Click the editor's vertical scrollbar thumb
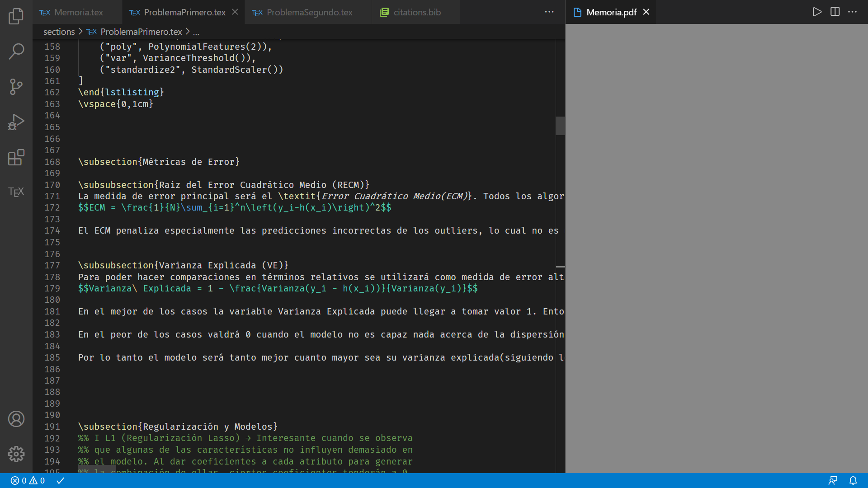This screenshot has height=488, width=868. click(561, 126)
